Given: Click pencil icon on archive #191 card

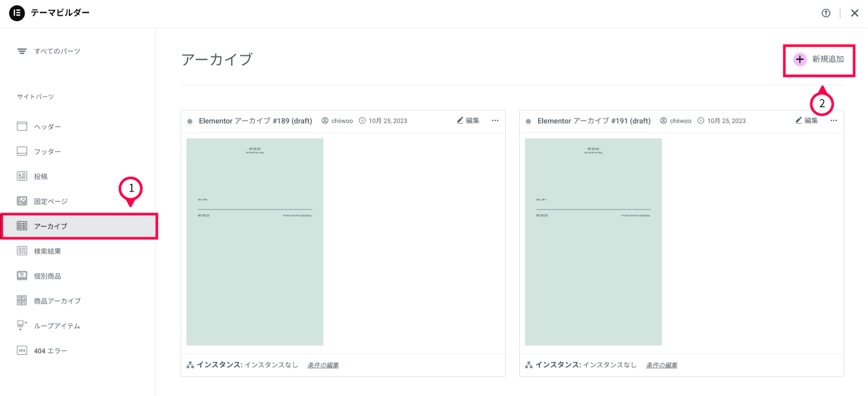Looking at the screenshot, I should (x=799, y=120).
